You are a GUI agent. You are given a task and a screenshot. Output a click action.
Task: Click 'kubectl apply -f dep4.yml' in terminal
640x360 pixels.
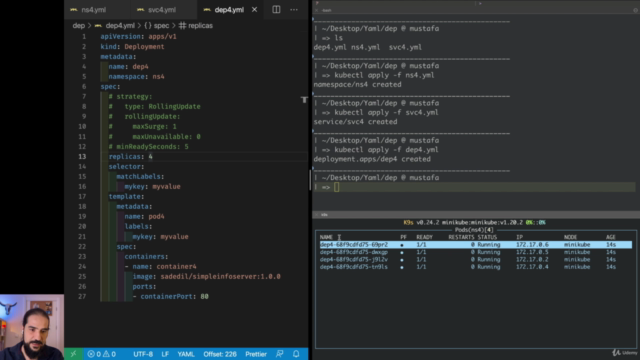386,150
